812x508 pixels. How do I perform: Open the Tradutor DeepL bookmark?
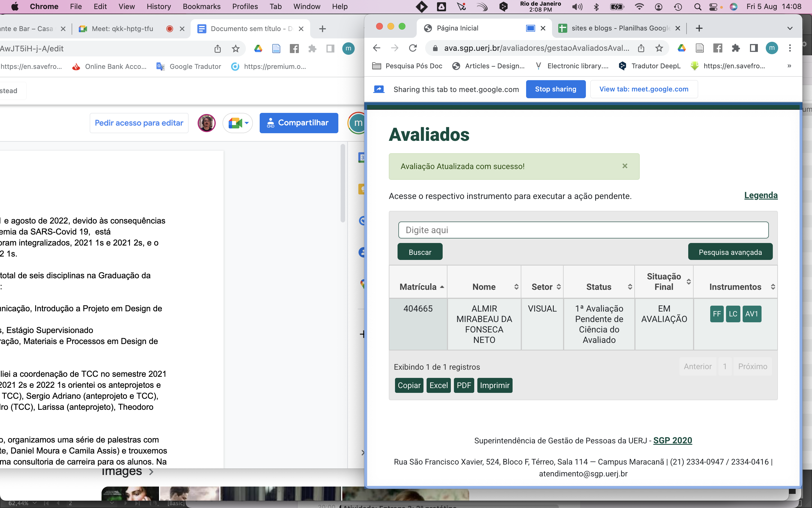[650, 66]
